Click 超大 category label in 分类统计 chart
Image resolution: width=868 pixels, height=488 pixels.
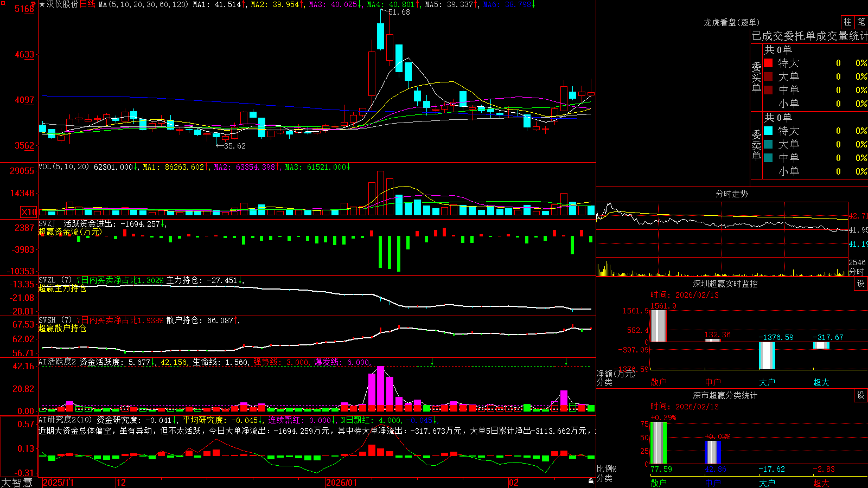coord(821,483)
